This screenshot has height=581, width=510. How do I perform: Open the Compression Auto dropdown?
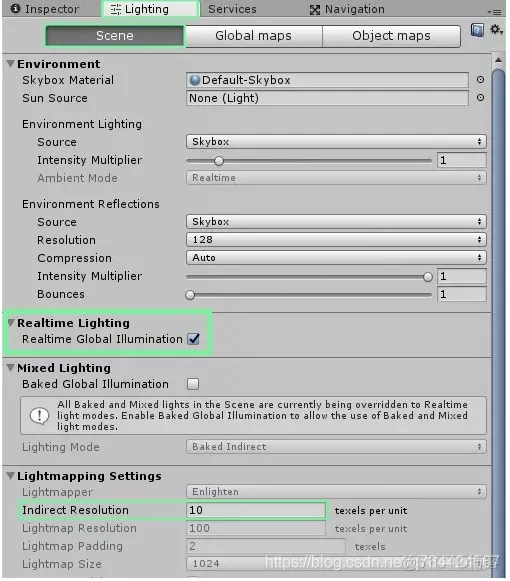pyautogui.click(x=336, y=258)
